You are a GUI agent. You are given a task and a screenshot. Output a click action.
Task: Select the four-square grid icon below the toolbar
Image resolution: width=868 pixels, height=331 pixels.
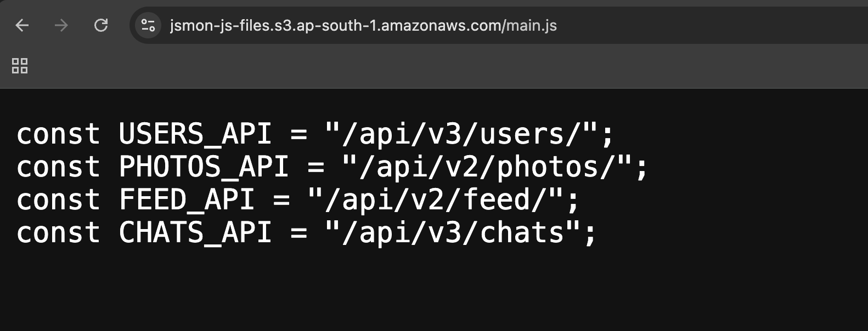point(19,66)
